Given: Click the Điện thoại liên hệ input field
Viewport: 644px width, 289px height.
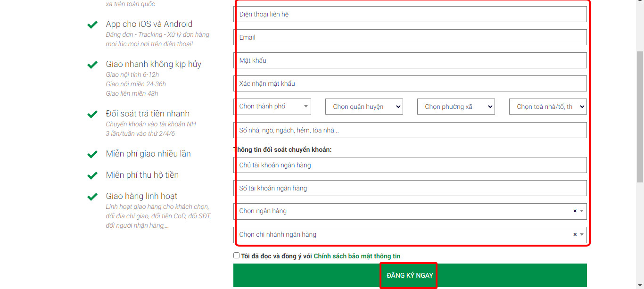Looking at the screenshot, I should tap(410, 14).
